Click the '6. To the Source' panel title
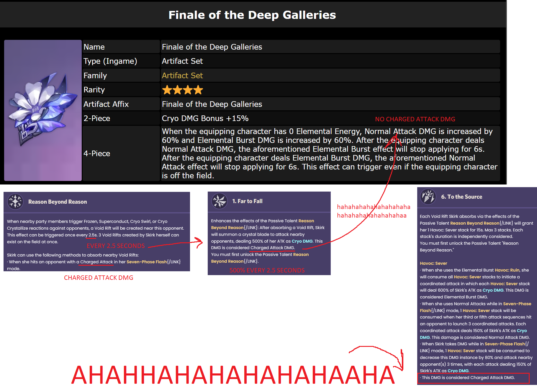Viewport: 537px width, 392px height. tap(461, 197)
